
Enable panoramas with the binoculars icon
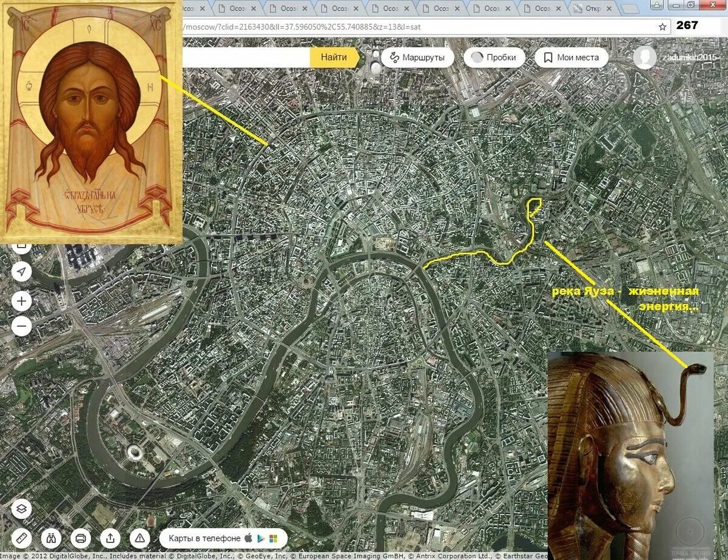point(51,538)
